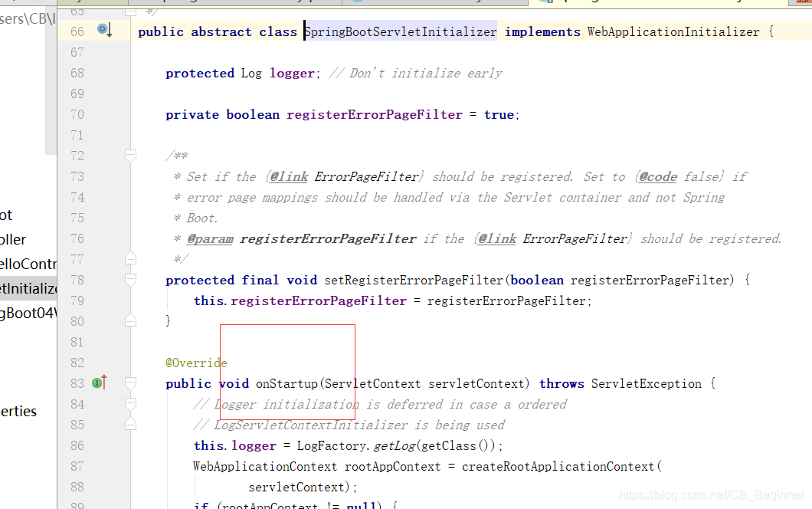Click ServletException on line 83
The height and width of the screenshot is (509, 812).
[x=647, y=383]
